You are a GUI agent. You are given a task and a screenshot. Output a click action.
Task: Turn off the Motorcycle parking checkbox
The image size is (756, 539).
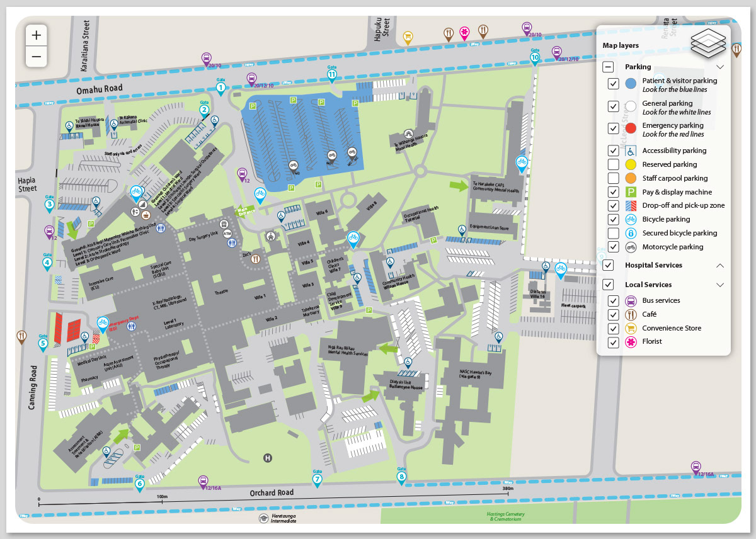pyautogui.click(x=613, y=247)
